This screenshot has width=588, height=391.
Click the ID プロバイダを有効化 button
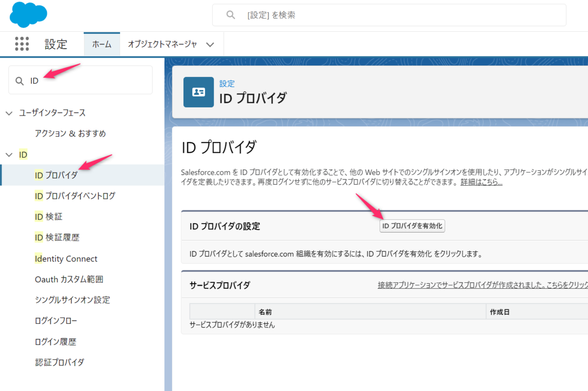click(x=412, y=226)
